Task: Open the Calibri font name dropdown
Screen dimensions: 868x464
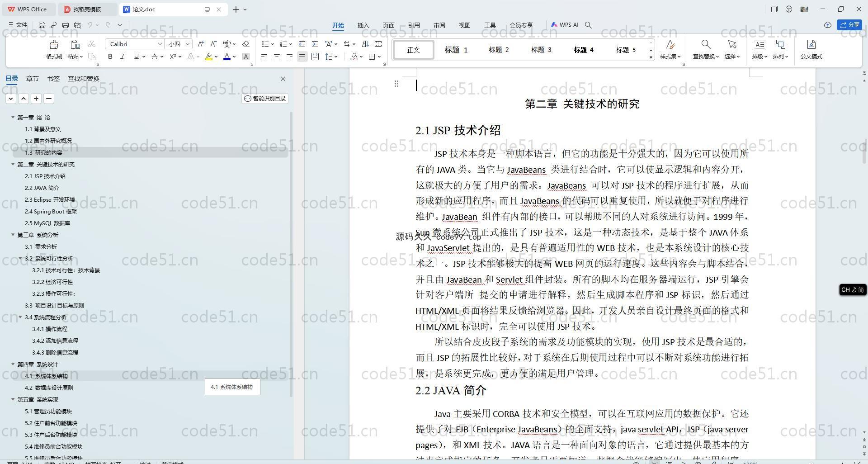Action: tap(160, 44)
